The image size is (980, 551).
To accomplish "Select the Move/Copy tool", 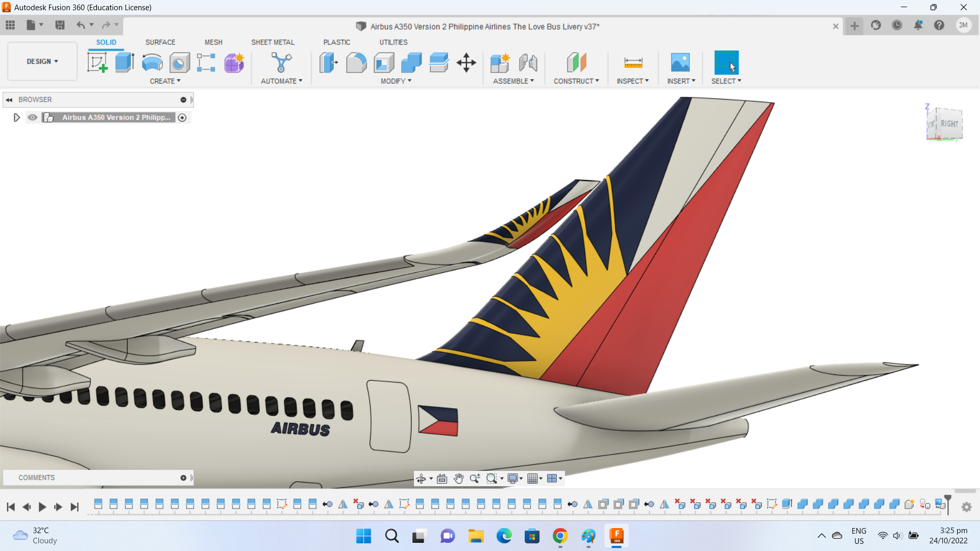I will pos(467,63).
